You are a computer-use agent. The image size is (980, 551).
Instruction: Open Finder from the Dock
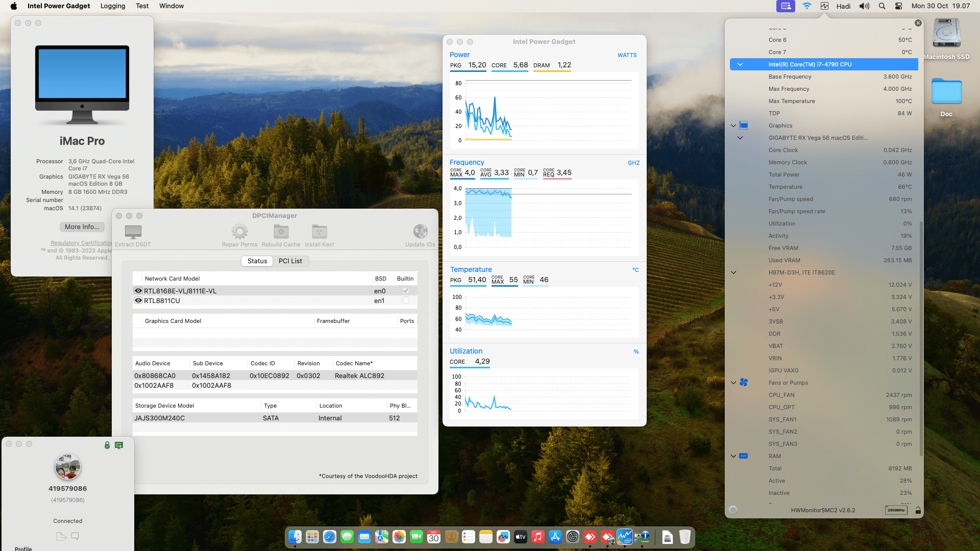point(295,537)
